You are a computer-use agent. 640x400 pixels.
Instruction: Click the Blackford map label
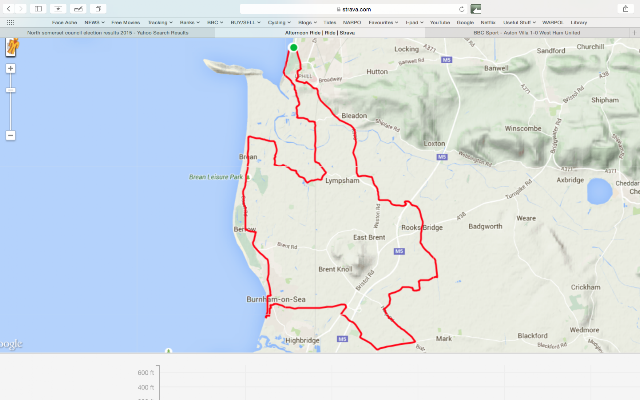[x=533, y=336]
